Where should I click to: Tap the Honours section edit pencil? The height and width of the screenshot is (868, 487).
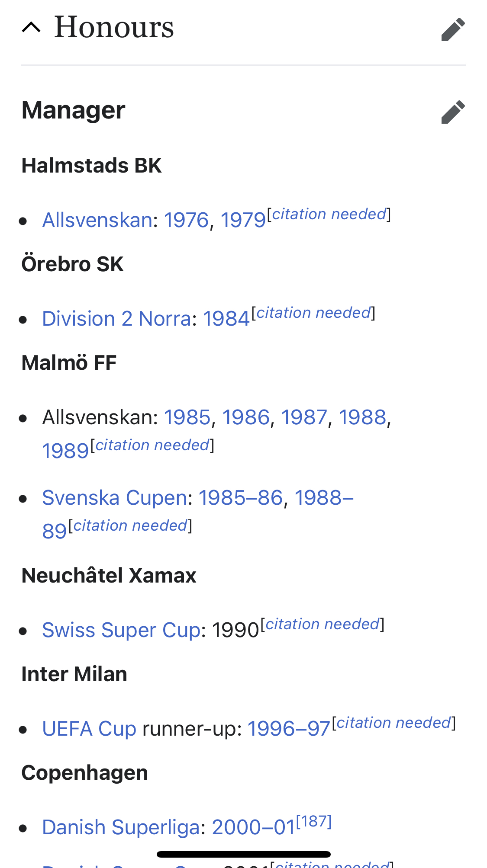pyautogui.click(x=453, y=29)
